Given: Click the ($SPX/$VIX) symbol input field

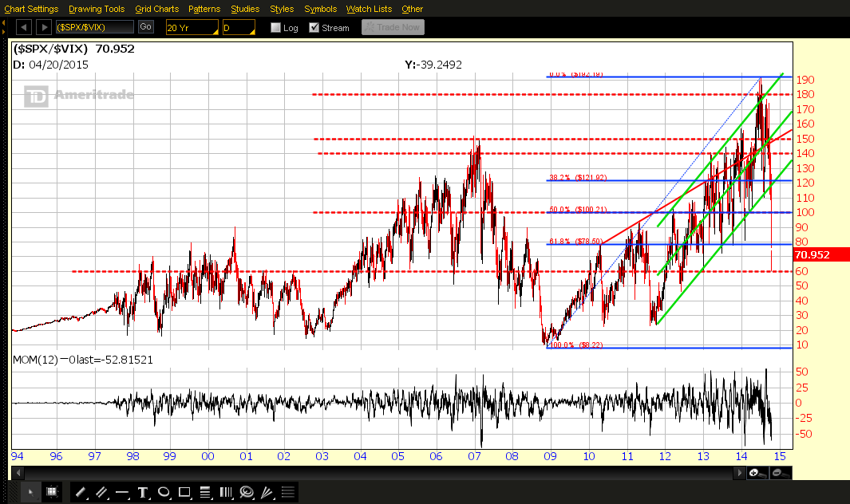Looking at the screenshot, I should tap(95, 27).
